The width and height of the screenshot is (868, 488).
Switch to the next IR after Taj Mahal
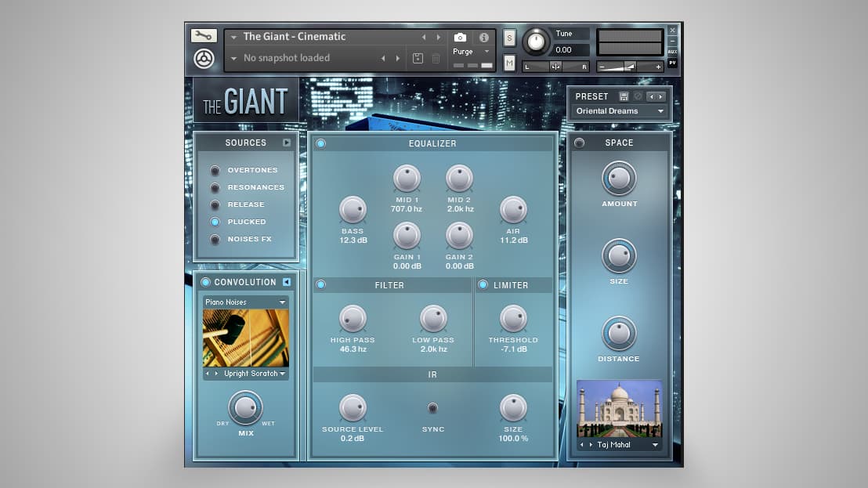click(590, 444)
